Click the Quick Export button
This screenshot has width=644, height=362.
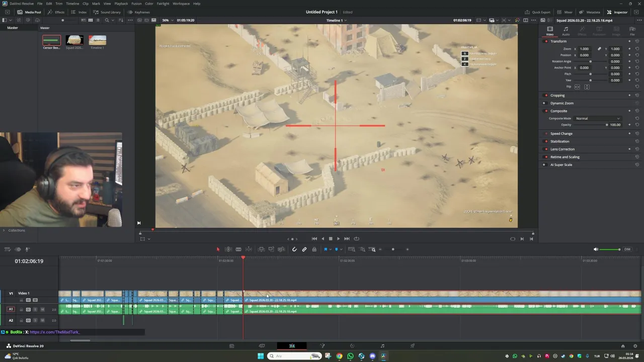[538, 12]
